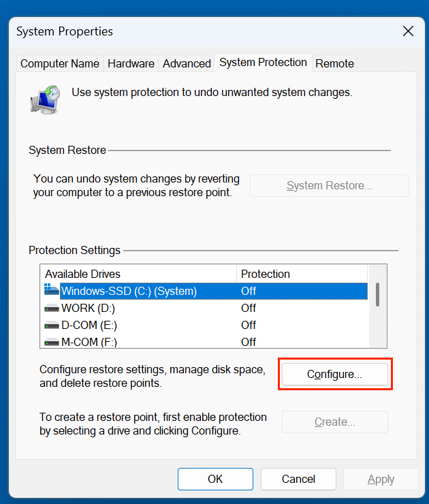Screen dimensions: 429x504
Task: Open the Hardware tab
Action: [x=131, y=63]
